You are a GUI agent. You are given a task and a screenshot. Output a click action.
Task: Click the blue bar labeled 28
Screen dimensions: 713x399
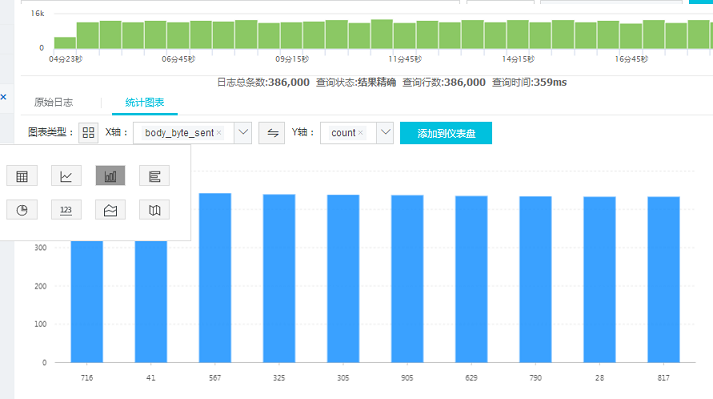pos(600,280)
